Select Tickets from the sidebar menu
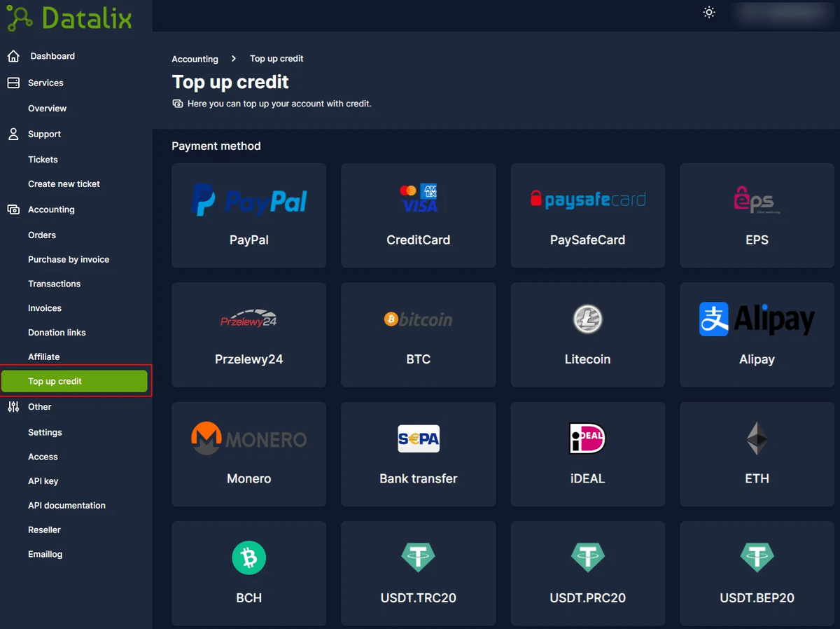This screenshot has height=629, width=840. [43, 159]
